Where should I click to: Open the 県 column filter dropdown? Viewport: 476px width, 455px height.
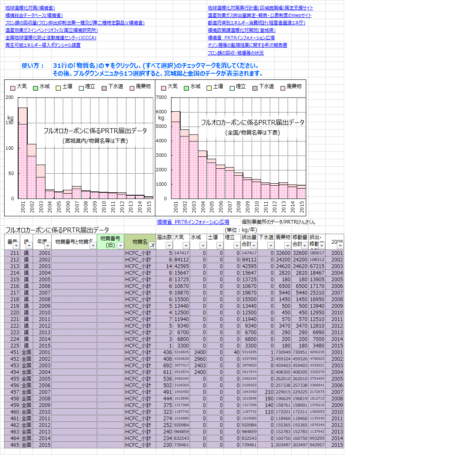29,245
